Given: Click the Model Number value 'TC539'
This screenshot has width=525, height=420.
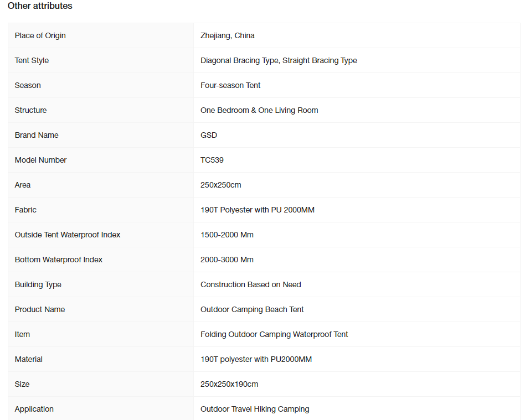Looking at the screenshot, I should (x=212, y=160).
